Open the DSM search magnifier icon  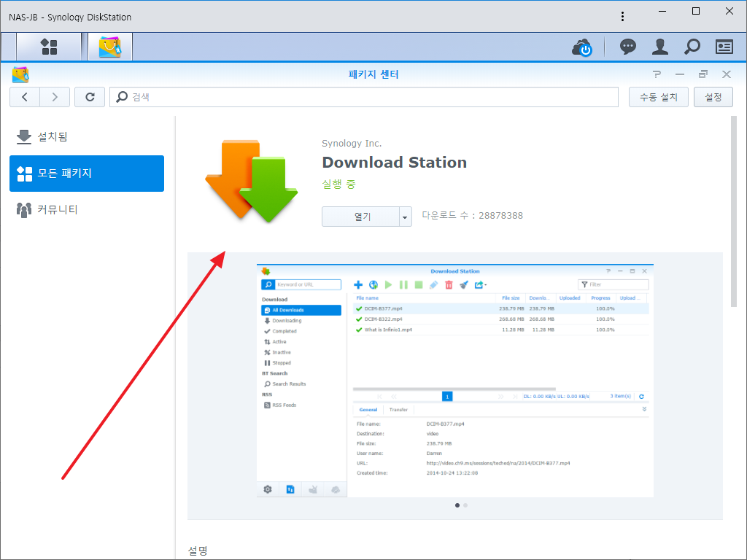coord(692,47)
